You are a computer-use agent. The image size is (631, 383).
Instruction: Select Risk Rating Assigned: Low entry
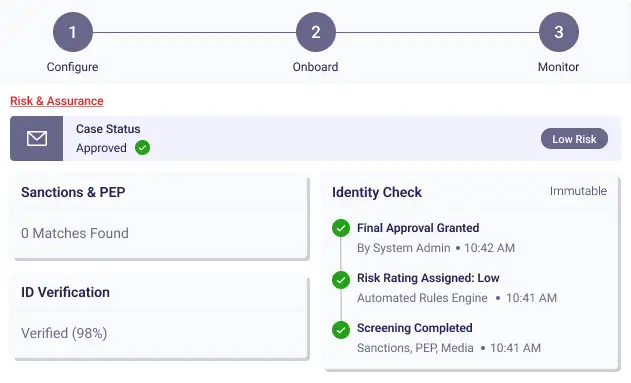(x=428, y=278)
